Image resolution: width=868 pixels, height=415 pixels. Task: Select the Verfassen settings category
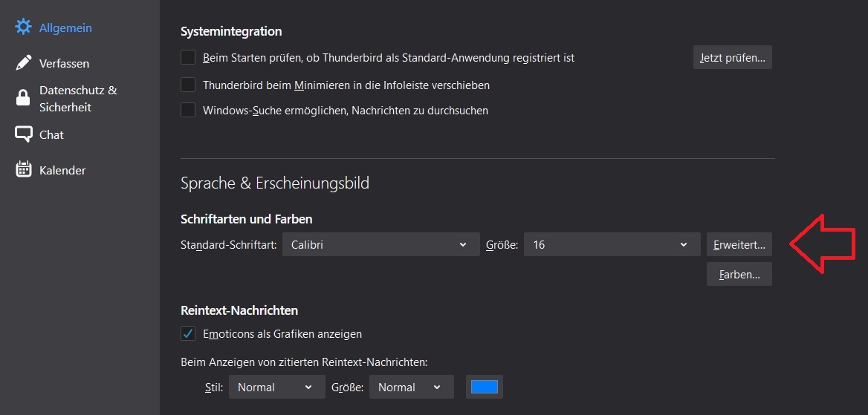(64, 64)
